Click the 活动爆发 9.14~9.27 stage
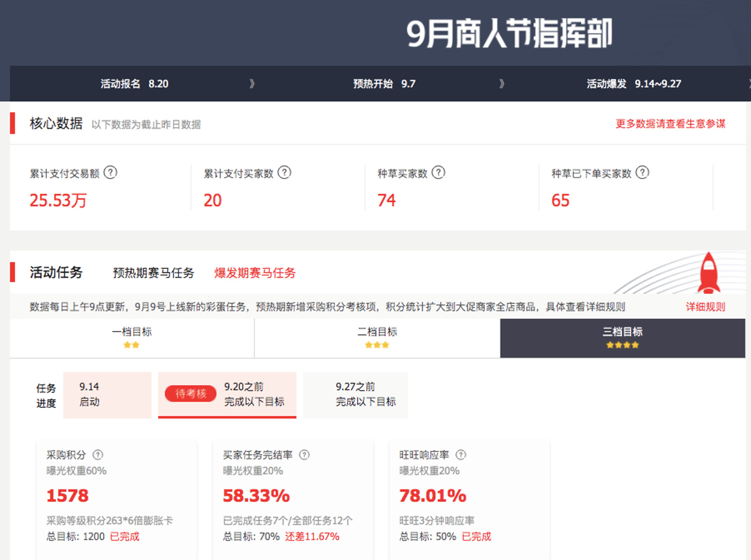The width and height of the screenshot is (751, 560). [x=634, y=84]
